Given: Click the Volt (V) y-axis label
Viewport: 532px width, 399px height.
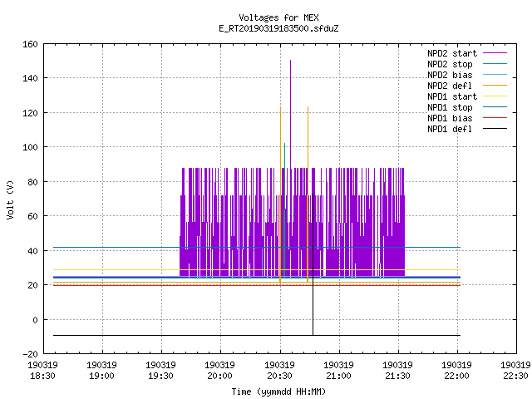Looking at the screenshot, I should tap(10, 199).
